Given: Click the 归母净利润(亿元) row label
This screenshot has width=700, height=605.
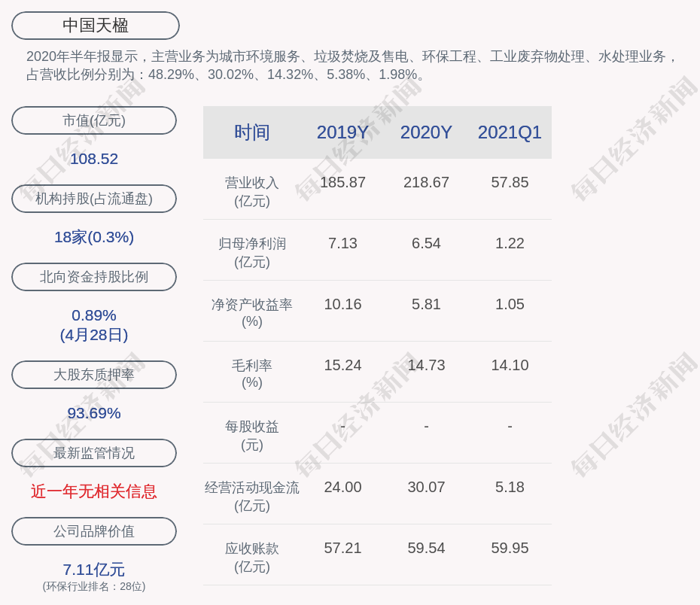Looking at the screenshot, I should [x=251, y=252].
